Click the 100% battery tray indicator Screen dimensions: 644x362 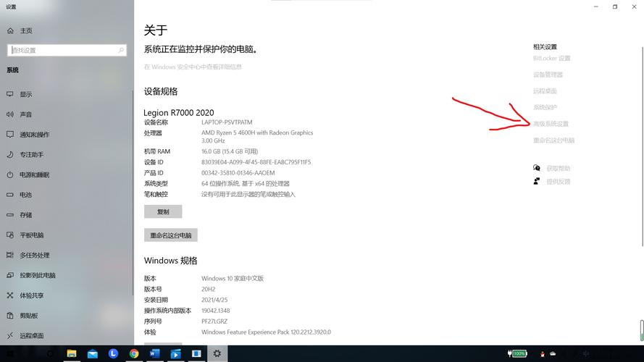tap(517, 353)
